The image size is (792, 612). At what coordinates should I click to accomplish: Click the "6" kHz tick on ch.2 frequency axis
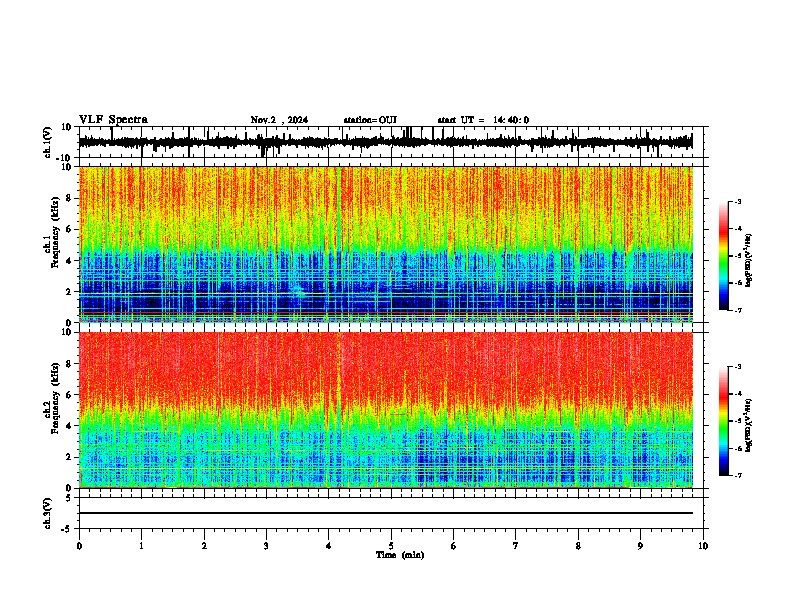[70, 395]
